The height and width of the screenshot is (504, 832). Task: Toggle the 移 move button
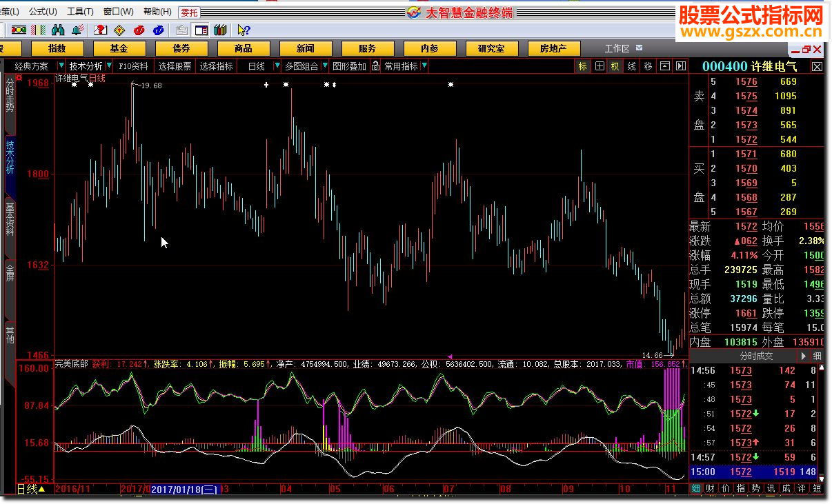coord(648,66)
